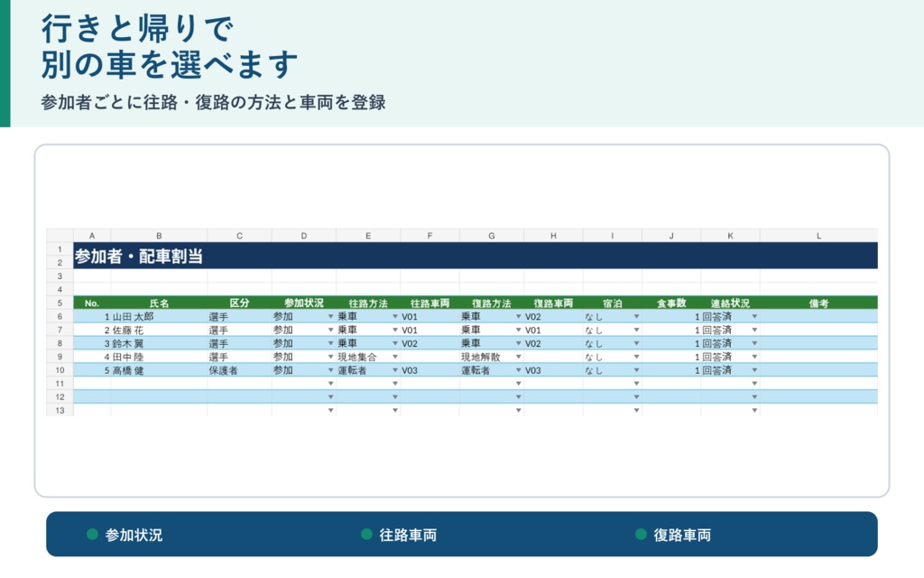Click the slide heading 行きと帰りで別の車を選べます

[170, 47]
